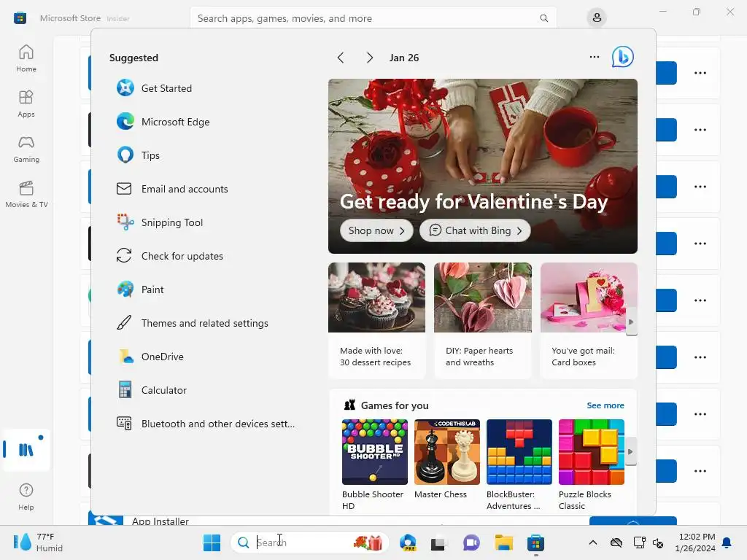Click the OneDrive cloud tray icon
The image size is (747, 560).
616,542
